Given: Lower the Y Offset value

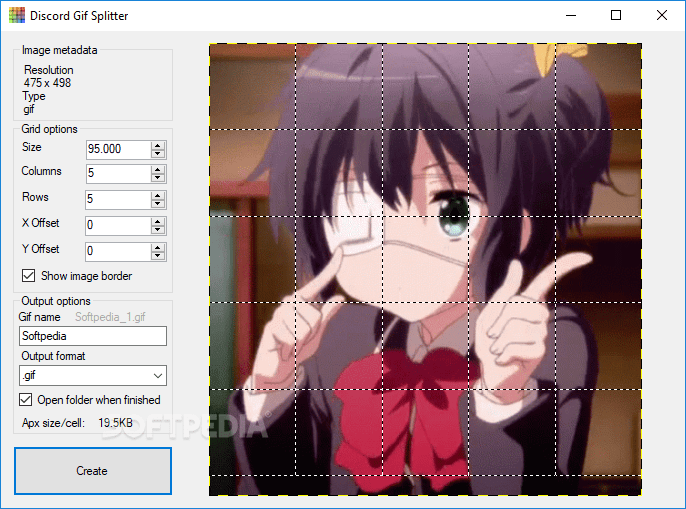Looking at the screenshot, I should click(158, 256).
